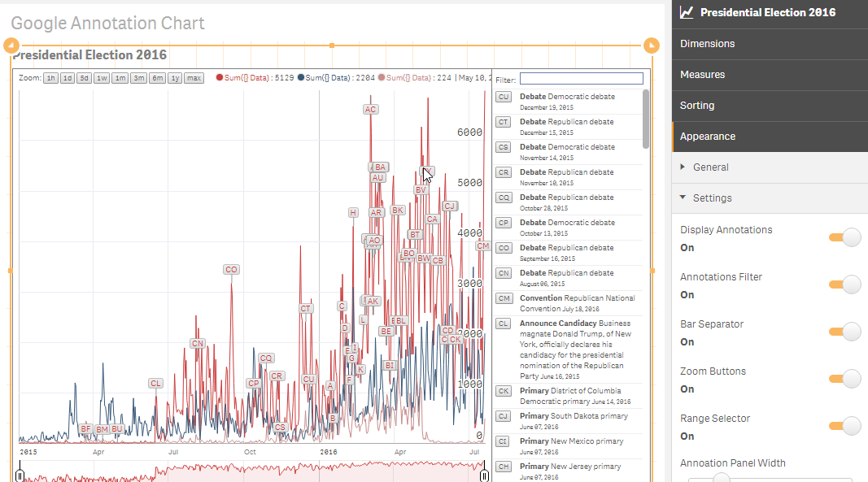Select CI New Mexico primary tag
This screenshot has width=868, height=482.
click(504, 441)
